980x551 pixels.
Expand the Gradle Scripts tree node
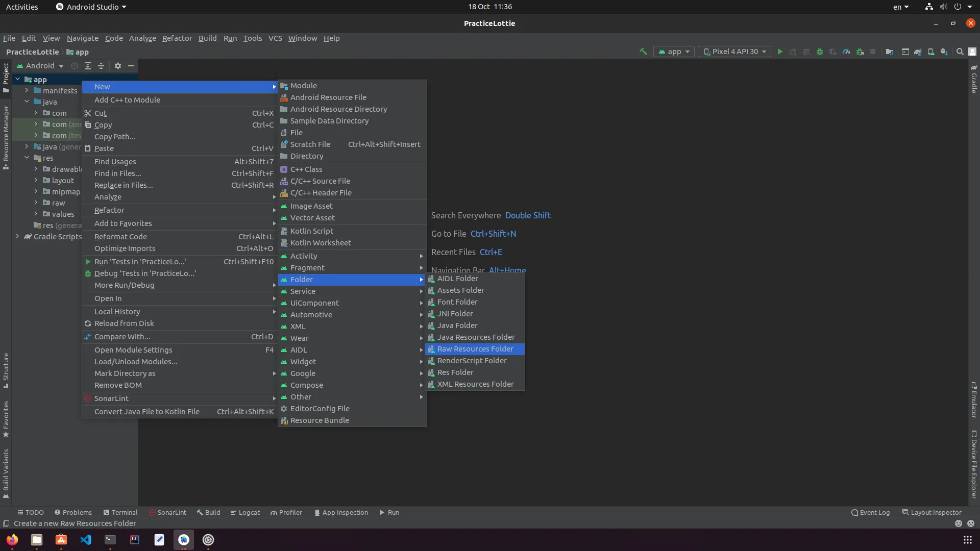tap(17, 236)
